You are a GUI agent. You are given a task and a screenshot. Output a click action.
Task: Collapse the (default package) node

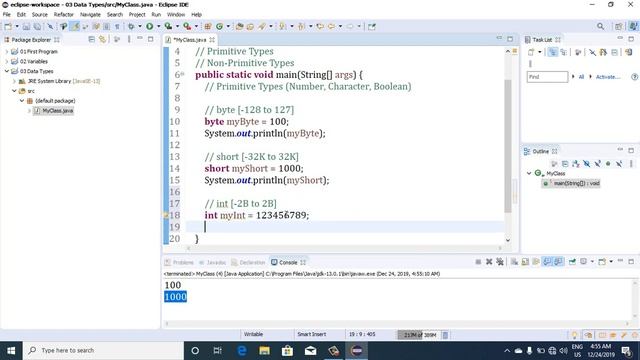[x=22, y=100]
